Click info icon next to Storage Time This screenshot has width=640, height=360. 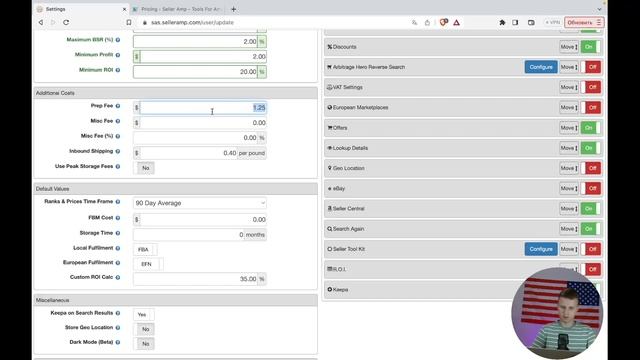pyautogui.click(x=118, y=233)
